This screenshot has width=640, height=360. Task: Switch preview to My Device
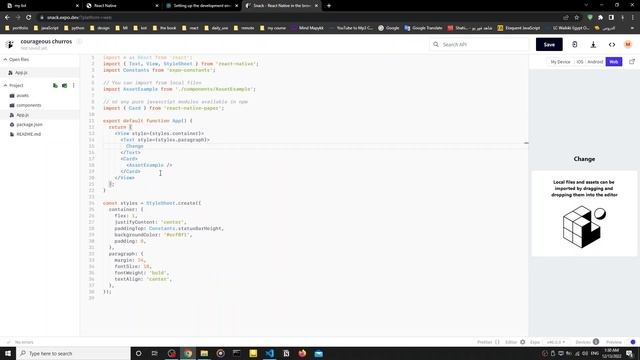point(560,62)
